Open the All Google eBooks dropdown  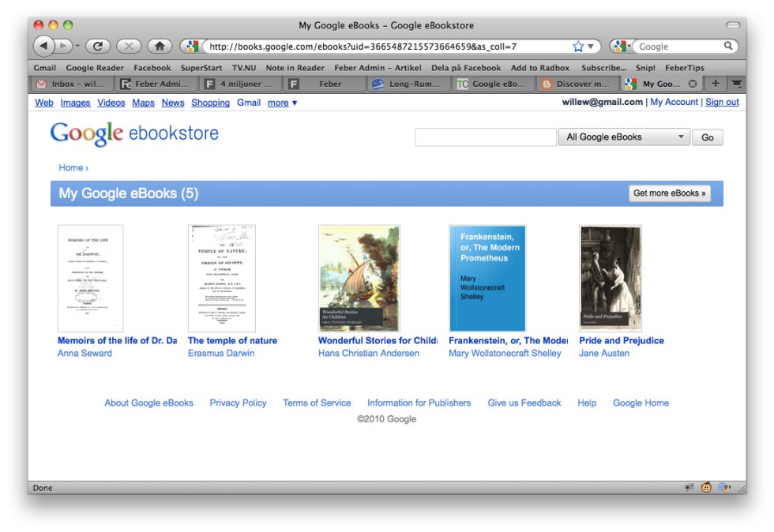(x=624, y=137)
